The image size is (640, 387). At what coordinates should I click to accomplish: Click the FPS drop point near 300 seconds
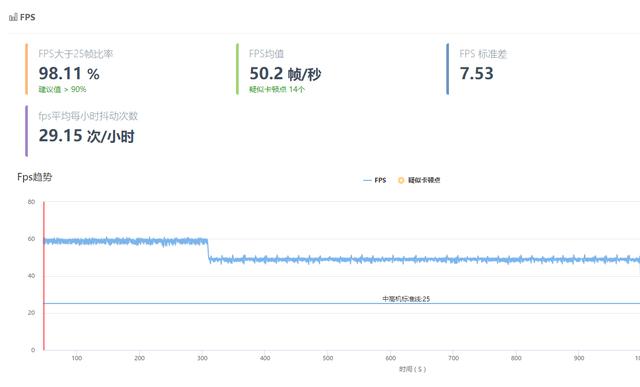208,250
